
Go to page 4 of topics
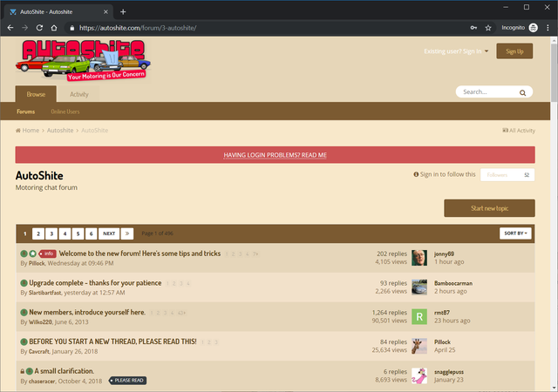tap(65, 233)
